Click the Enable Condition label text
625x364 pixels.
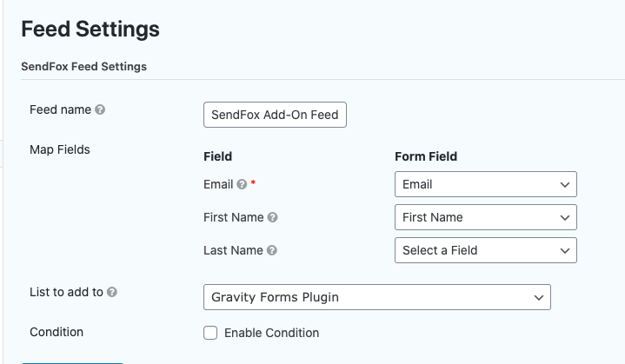(271, 333)
